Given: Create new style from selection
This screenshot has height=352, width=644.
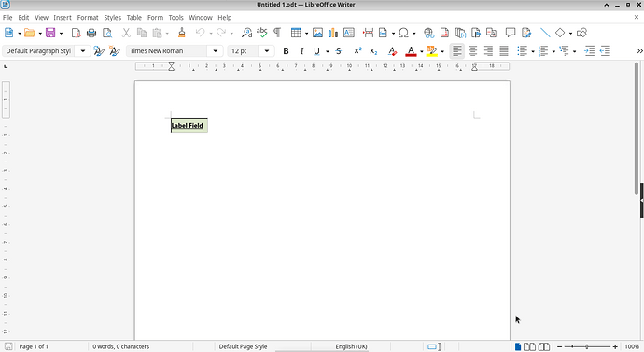Looking at the screenshot, I should pyautogui.click(x=114, y=51).
